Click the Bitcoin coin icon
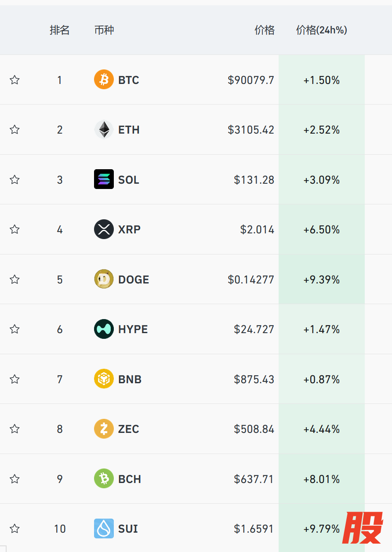This screenshot has width=392, height=552. tap(104, 80)
